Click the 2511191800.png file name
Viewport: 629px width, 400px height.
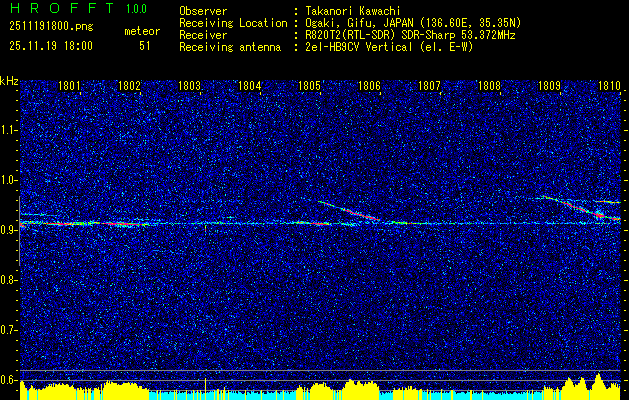coord(51,27)
